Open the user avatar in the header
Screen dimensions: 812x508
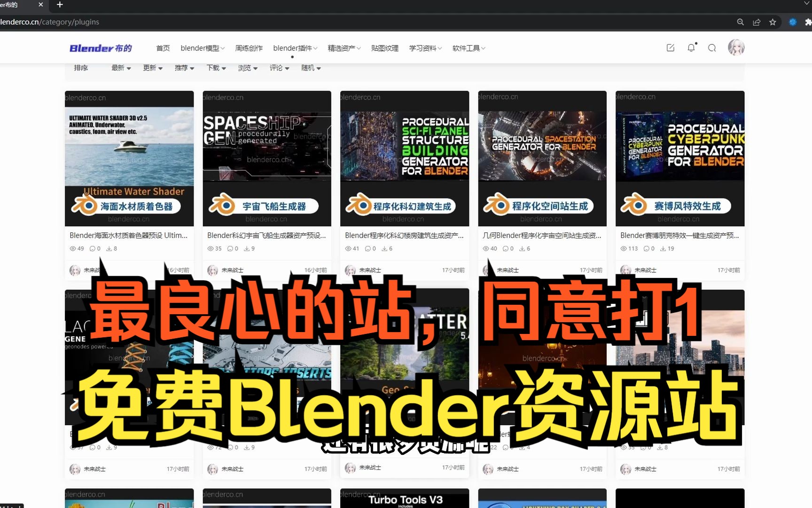point(736,47)
